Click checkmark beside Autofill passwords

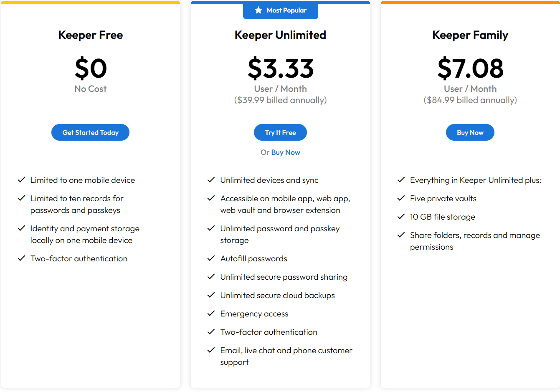(211, 258)
